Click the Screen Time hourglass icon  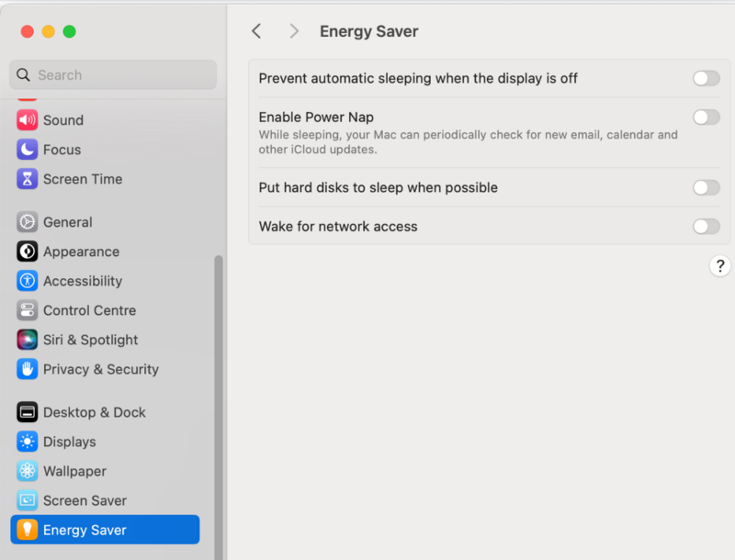coord(28,179)
